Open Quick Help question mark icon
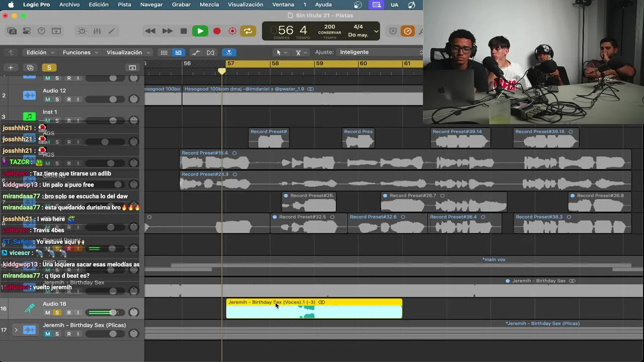The image size is (644, 362). pos(41,31)
